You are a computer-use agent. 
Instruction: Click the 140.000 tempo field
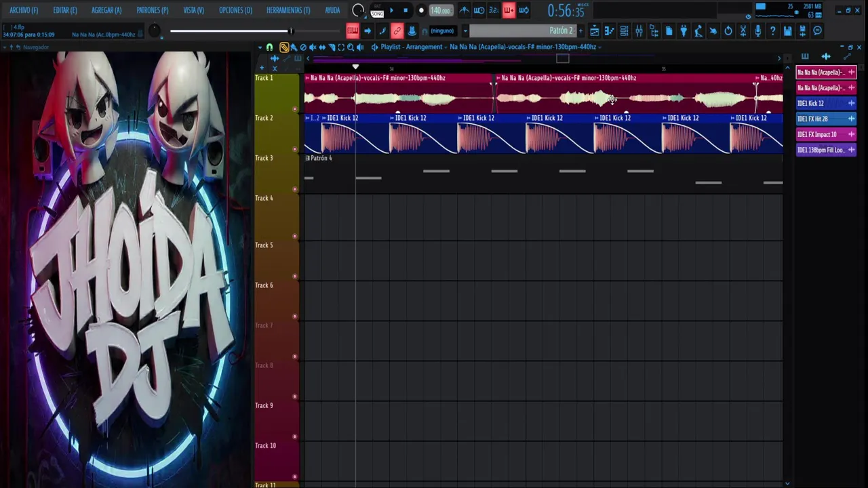[x=440, y=10]
